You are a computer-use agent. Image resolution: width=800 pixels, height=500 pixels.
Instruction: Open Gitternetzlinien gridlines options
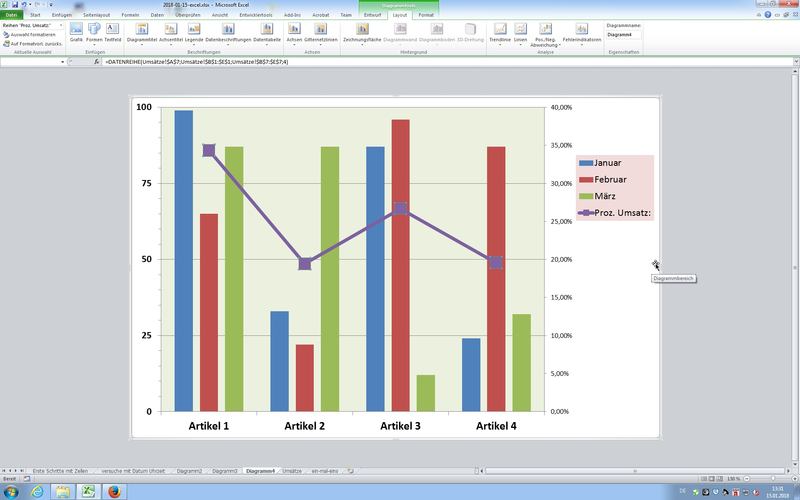coord(320,33)
